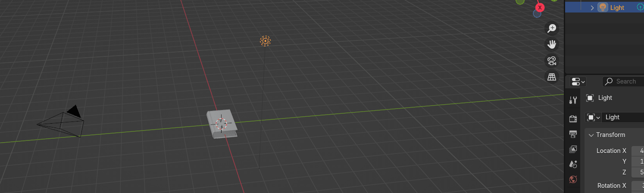Viewport: 644px width, 193px height.
Task: Collapse the Transform panel
Action: coord(591,135)
